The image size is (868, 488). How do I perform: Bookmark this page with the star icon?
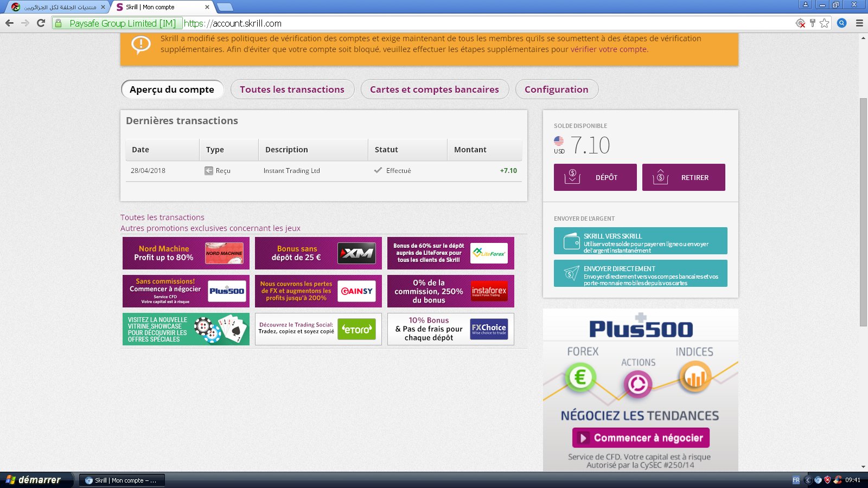pyautogui.click(x=825, y=23)
